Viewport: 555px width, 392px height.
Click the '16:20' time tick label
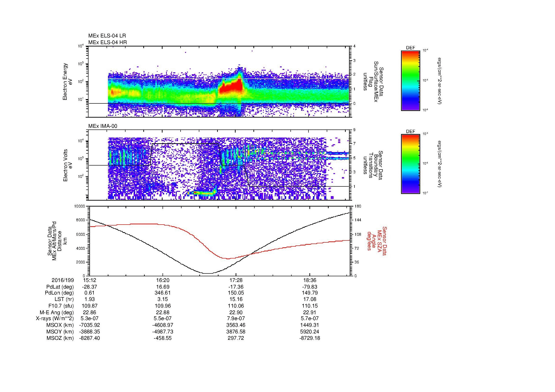point(163,280)
